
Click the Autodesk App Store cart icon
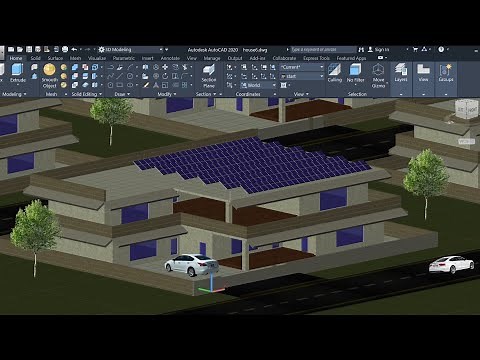[x=415, y=50]
